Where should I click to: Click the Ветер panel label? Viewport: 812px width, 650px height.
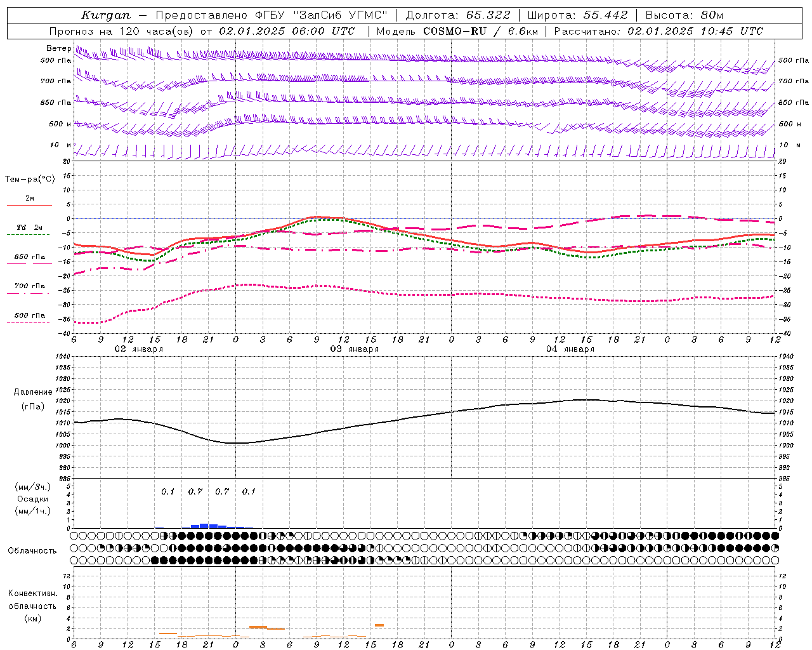[x=58, y=48]
